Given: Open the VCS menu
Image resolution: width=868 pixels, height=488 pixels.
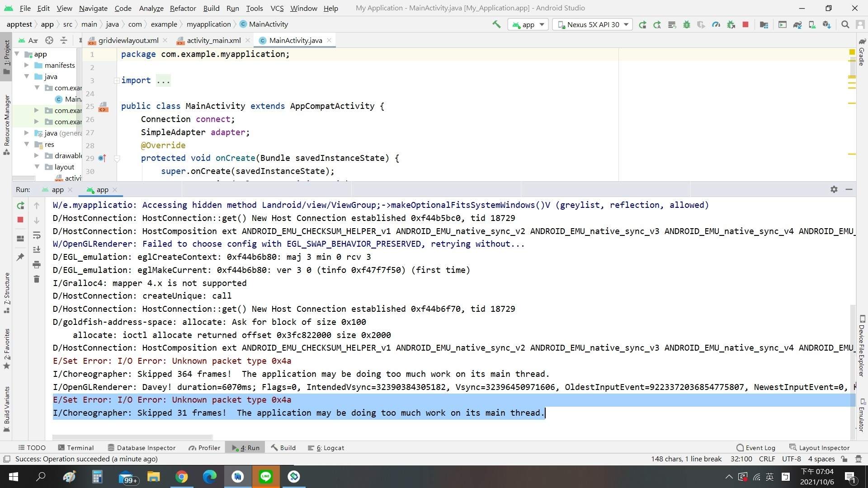Looking at the screenshot, I should [277, 8].
